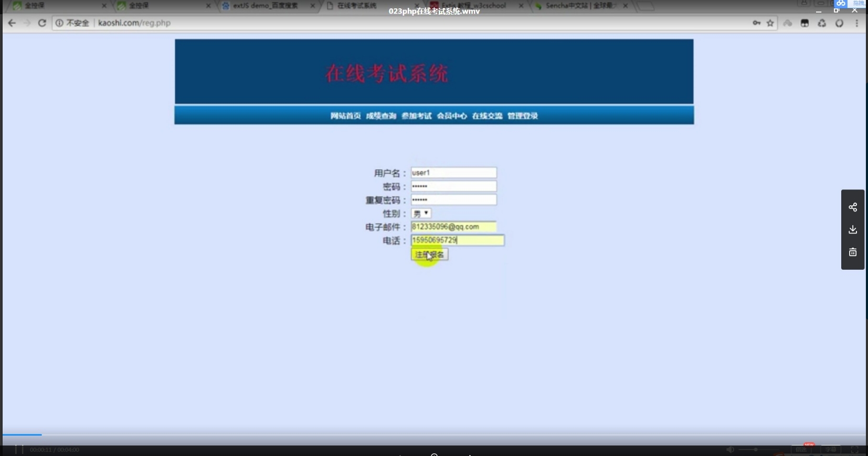Image resolution: width=868 pixels, height=456 pixels.
Task: Pause the video playback
Action: (x=19, y=450)
